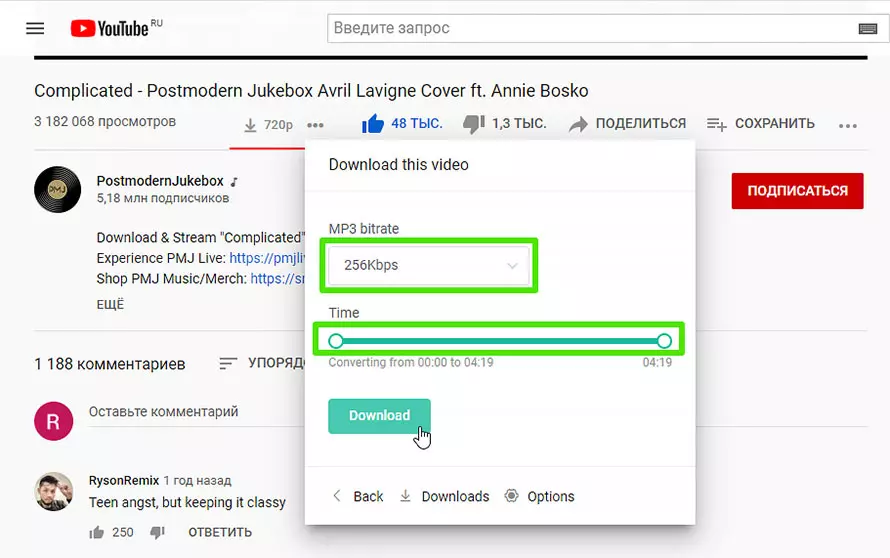Open the comment sort icon
The height and width of the screenshot is (558, 890).
228,363
